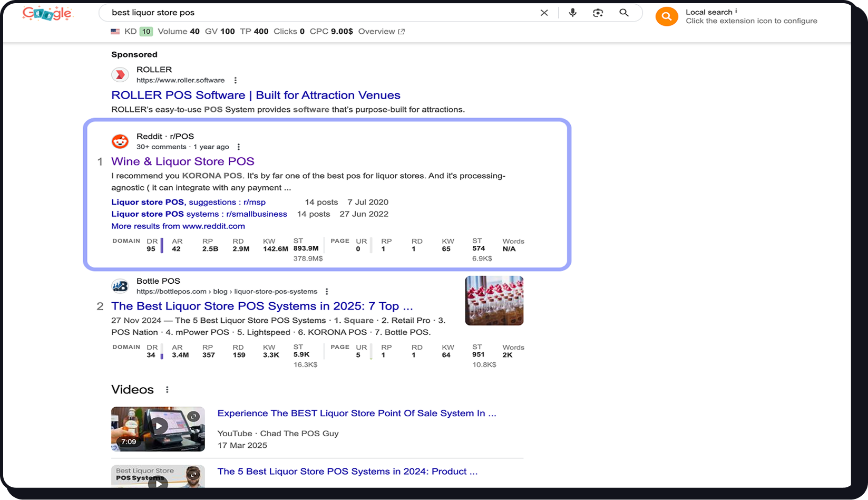868x500 pixels.
Task: Click the CPC 9.00$ metric
Action: pyautogui.click(x=331, y=32)
